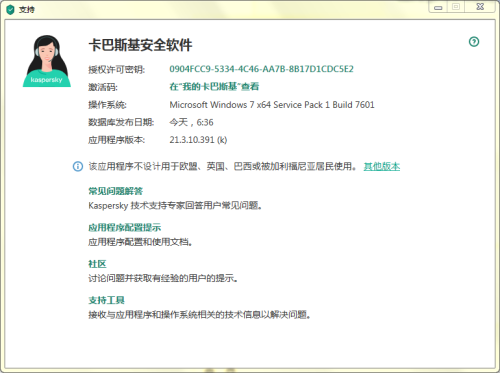Click label 授权许可密钥:
The image size is (500, 373).
point(116,69)
